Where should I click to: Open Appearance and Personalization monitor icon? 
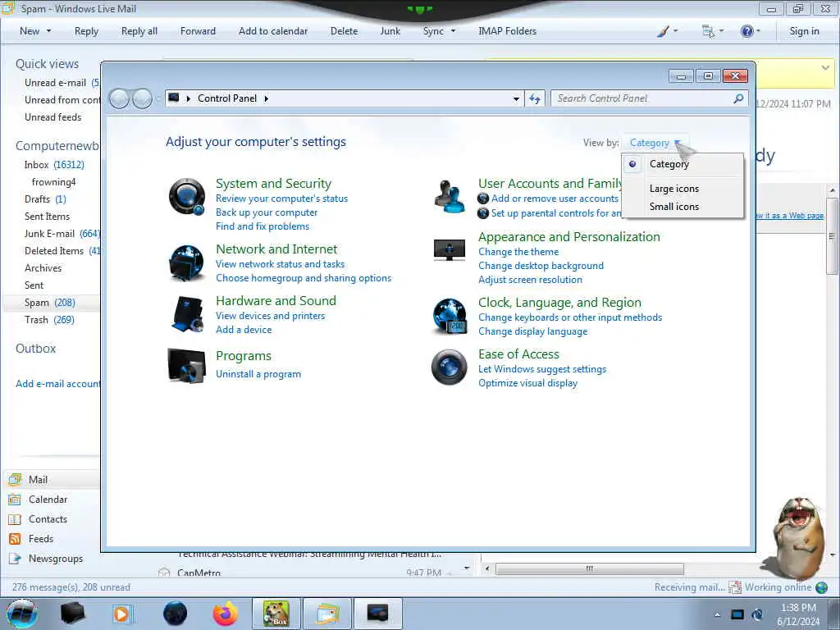pyautogui.click(x=449, y=249)
